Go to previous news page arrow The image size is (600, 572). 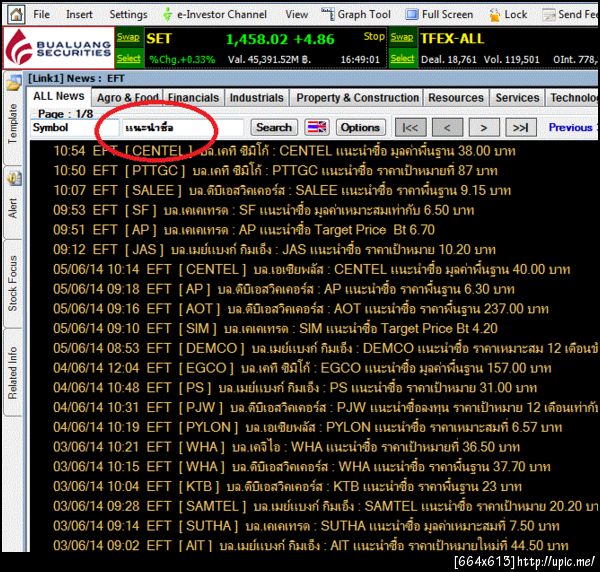pyautogui.click(x=447, y=127)
